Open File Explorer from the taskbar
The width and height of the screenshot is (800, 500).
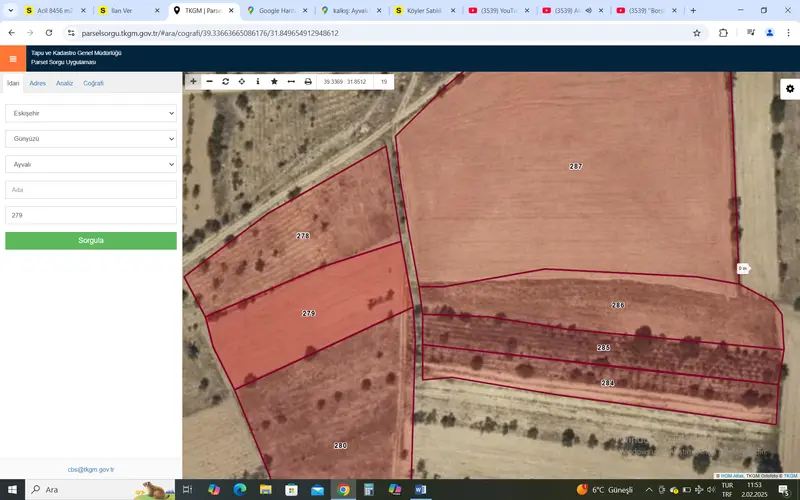[266, 490]
